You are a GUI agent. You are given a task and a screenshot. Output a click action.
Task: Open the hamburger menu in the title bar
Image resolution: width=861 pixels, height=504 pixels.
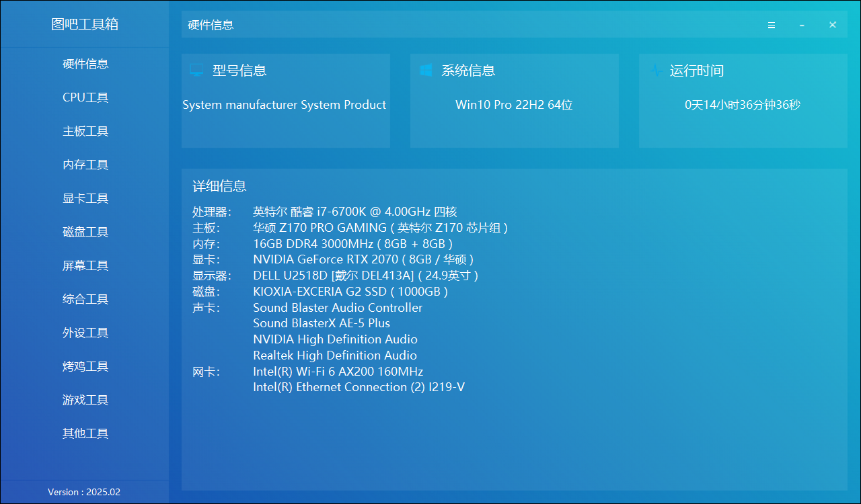pyautogui.click(x=771, y=25)
